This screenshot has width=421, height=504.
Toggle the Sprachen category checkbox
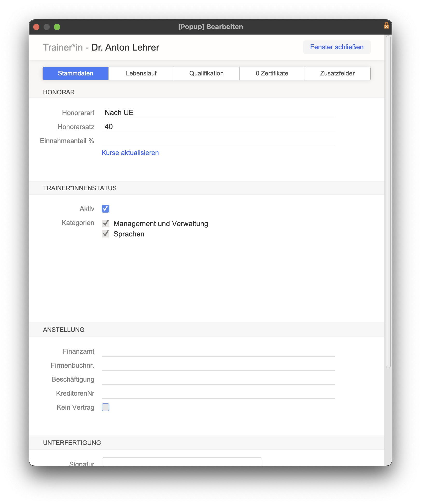(106, 234)
